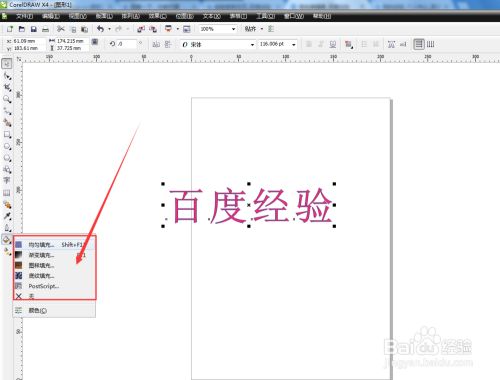Click the mirror horizontally button
The width and height of the screenshot is (500, 380).
pyautogui.click(x=156, y=44)
